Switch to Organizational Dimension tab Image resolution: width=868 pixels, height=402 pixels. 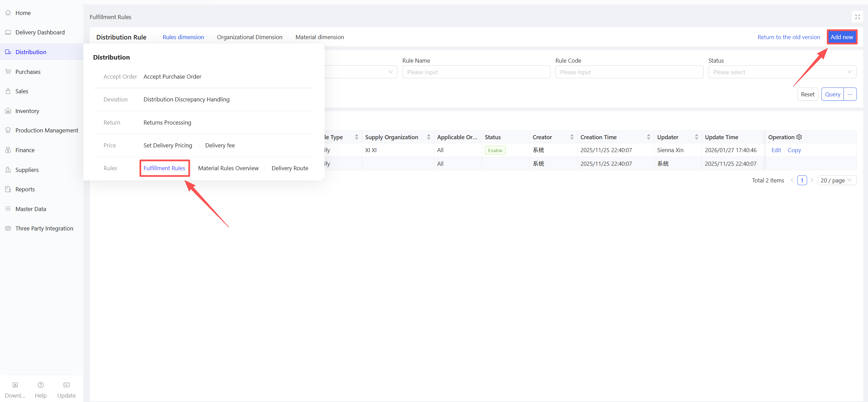click(x=249, y=37)
